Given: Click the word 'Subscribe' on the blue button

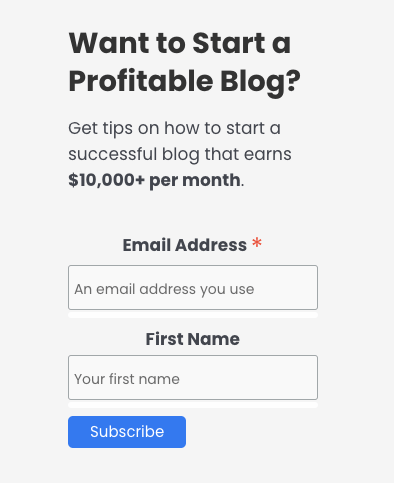Looking at the screenshot, I should click(x=127, y=432).
